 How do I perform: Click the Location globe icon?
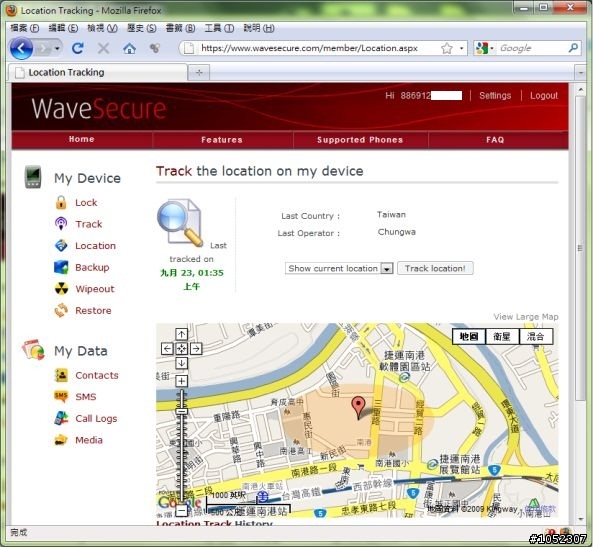point(61,246)
